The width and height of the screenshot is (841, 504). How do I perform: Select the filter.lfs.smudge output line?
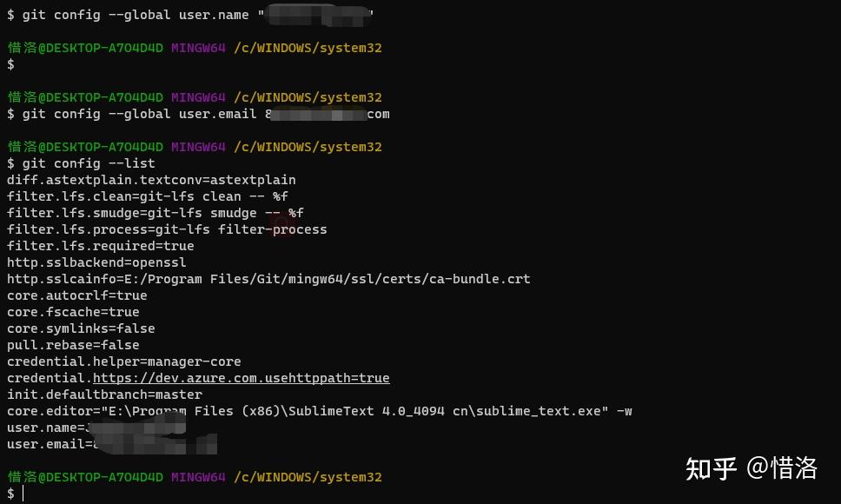click(x=155, y=213)
